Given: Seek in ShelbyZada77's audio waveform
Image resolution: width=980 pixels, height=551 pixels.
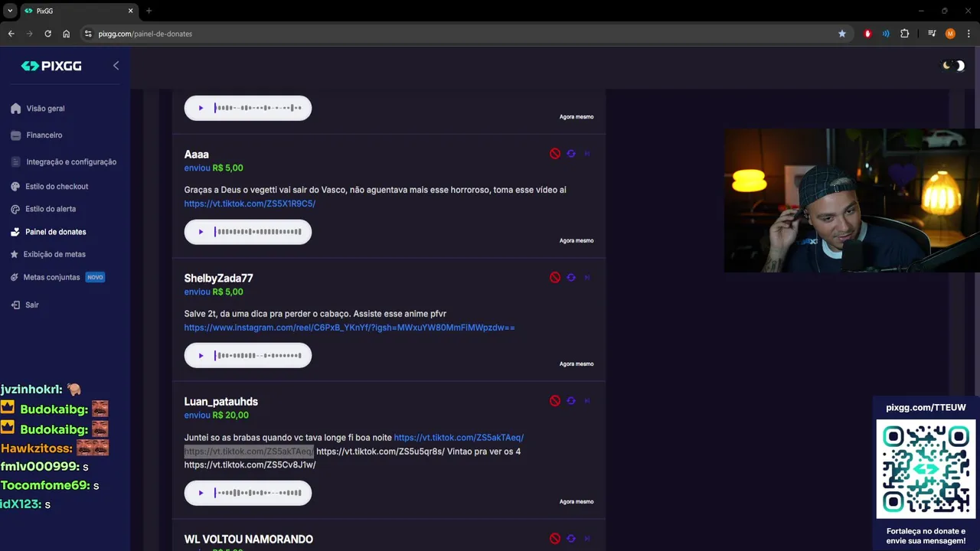Looking at the screenshot, I should [x=258, y=356].
